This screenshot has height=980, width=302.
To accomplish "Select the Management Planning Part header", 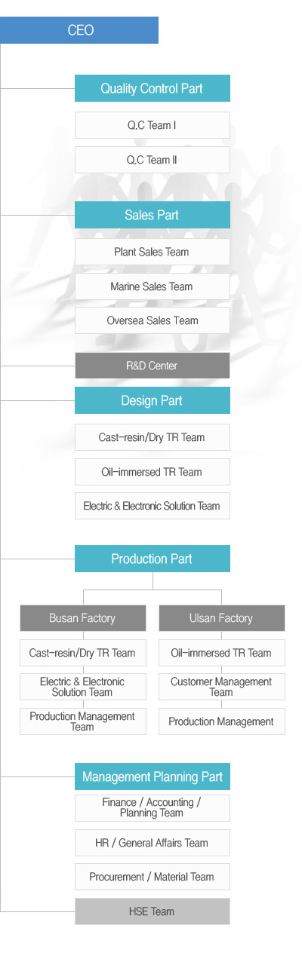I will coord(152,776).
